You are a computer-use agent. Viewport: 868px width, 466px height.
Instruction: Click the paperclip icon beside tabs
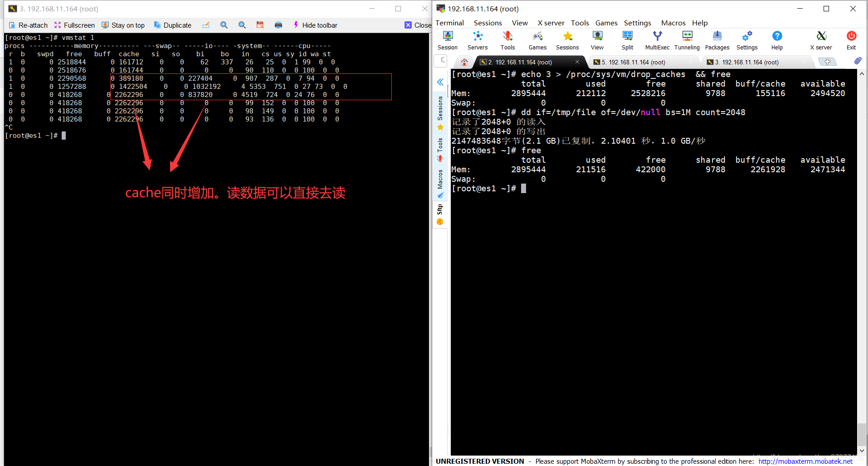coord(858,61)
